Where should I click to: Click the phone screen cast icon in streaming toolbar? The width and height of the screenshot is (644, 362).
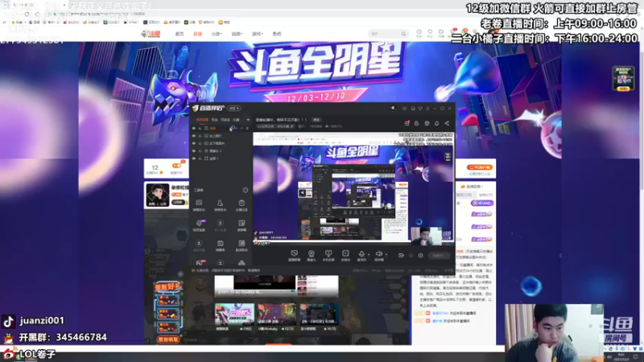coord(328,255)
